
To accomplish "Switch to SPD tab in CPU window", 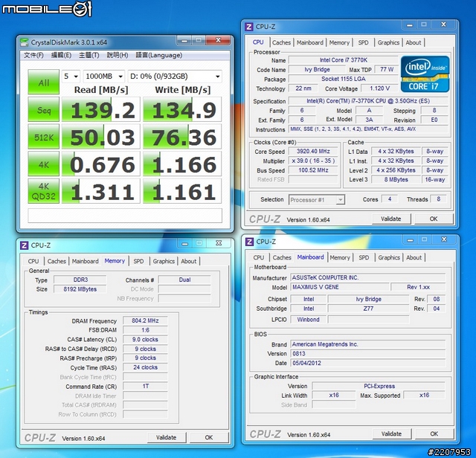I will [x=363, y=42].
